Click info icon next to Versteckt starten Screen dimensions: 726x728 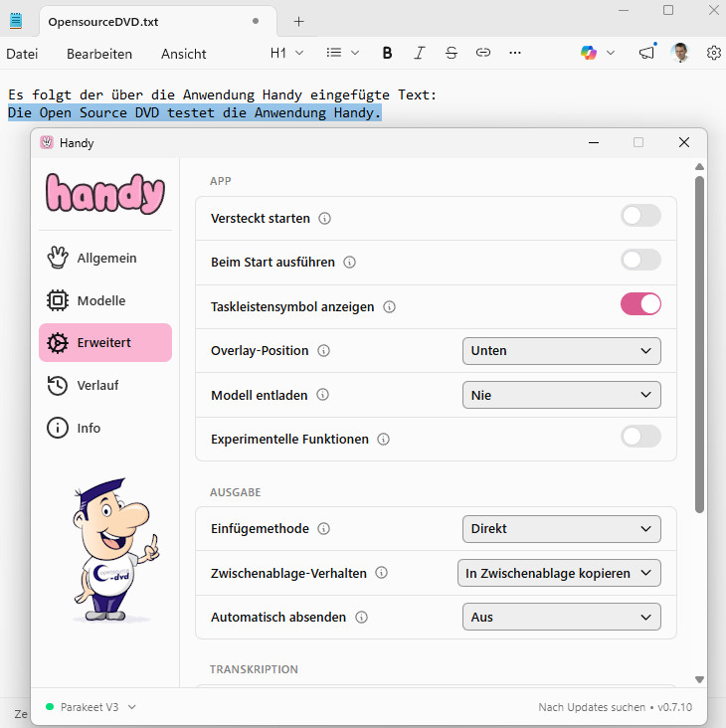pyautogui.click(x=324, y=218)
